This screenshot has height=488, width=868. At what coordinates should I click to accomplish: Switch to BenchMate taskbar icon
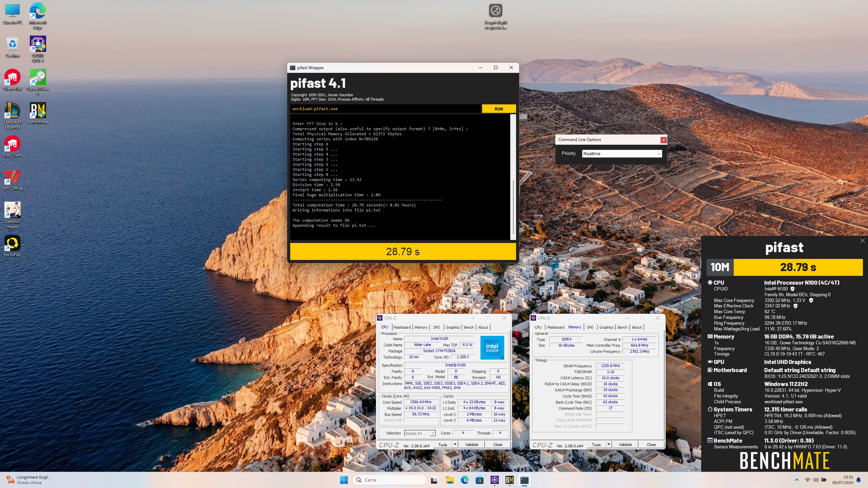pos(510,480)
